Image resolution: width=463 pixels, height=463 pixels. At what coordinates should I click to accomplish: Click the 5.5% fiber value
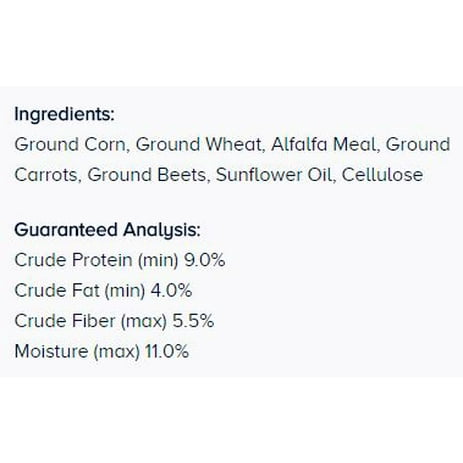193,321
